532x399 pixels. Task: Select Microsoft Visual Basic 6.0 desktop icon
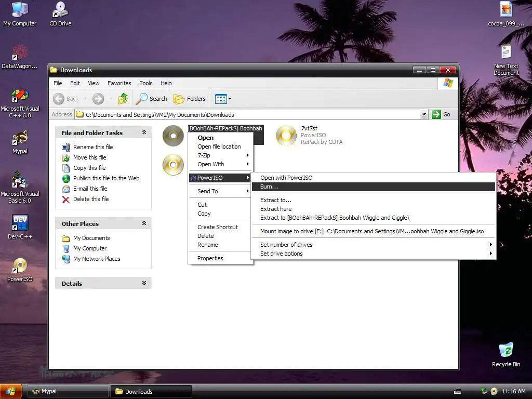click(x=20, y=188)
